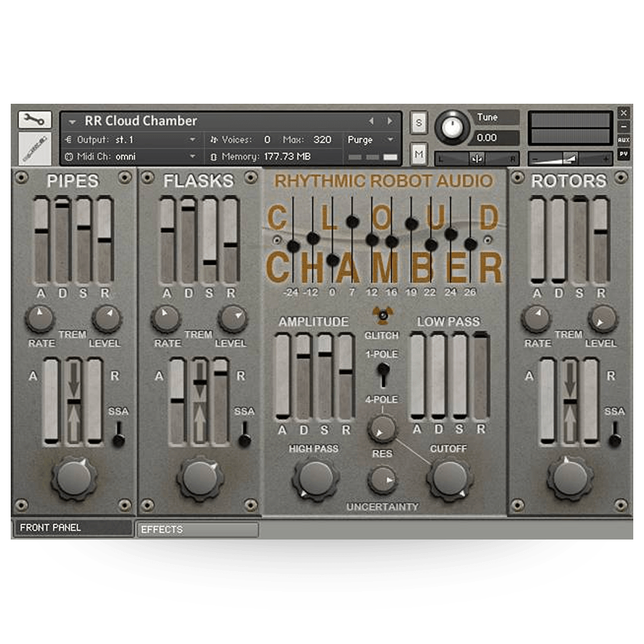The image size is (644, 644).
Task: Click the RES resonance knob
Action: (x=382, y=429)
